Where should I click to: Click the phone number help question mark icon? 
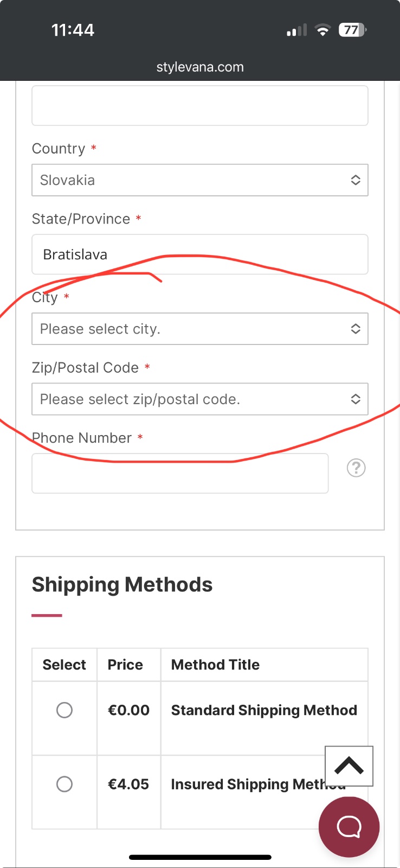pyautogui.click(x=356, y=468)
